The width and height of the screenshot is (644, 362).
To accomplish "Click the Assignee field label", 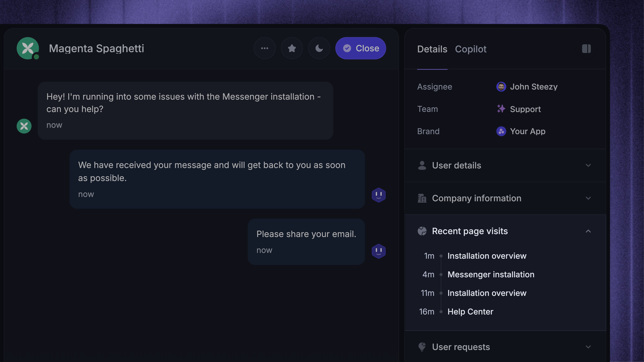I will click(435, 87).
